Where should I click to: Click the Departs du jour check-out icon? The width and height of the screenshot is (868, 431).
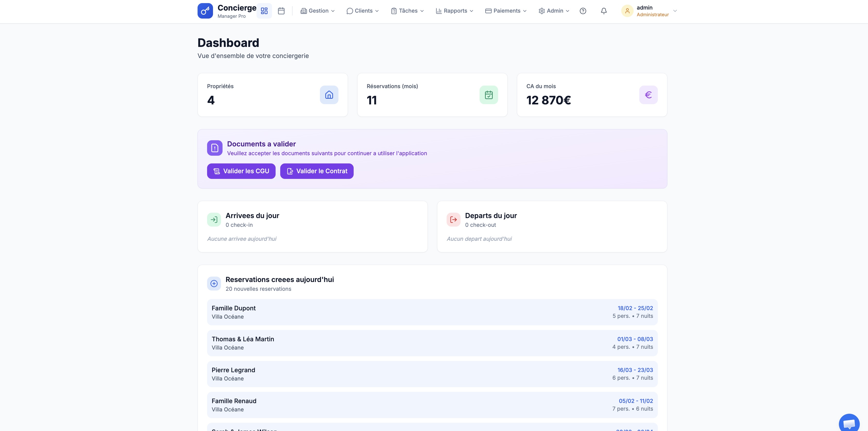[x=453, y=220]
